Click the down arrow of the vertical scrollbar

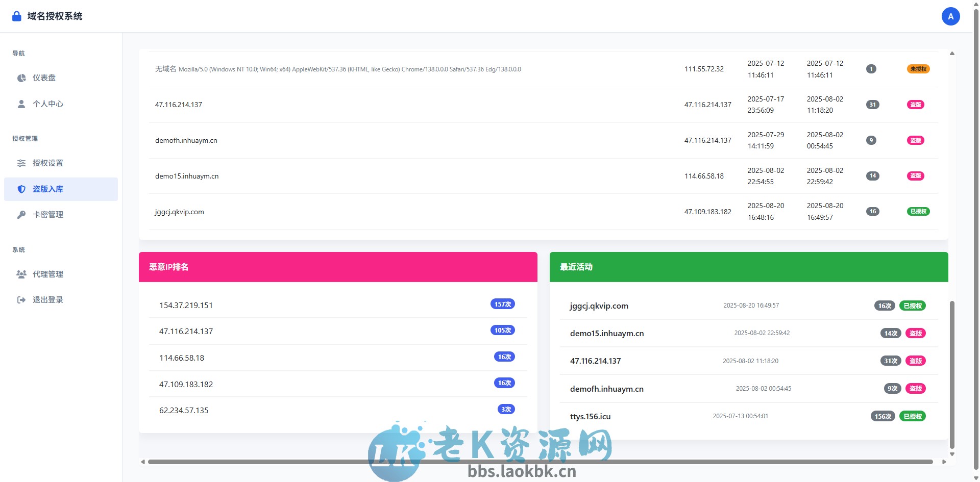click(952, 453)
